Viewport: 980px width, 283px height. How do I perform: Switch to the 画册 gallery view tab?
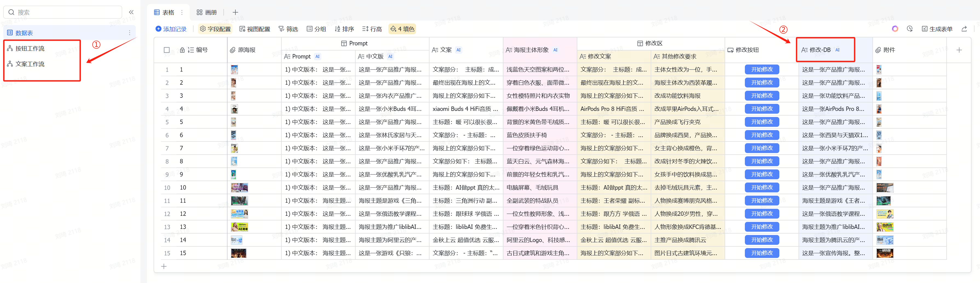click(x=207, y=13)
